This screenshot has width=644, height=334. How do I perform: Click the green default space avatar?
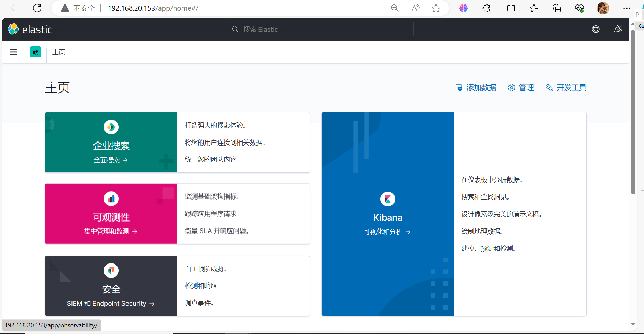click(x=35, y=52)
